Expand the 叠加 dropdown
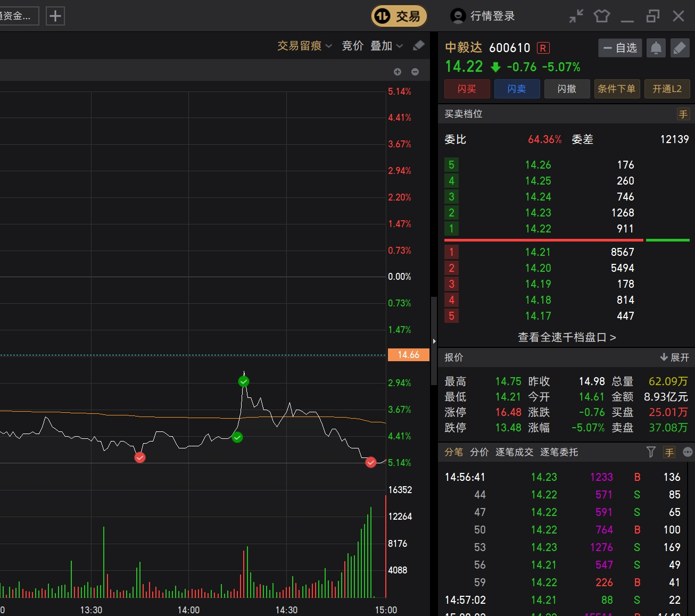Screen dimensions: 695x616 tap(387, 46)
